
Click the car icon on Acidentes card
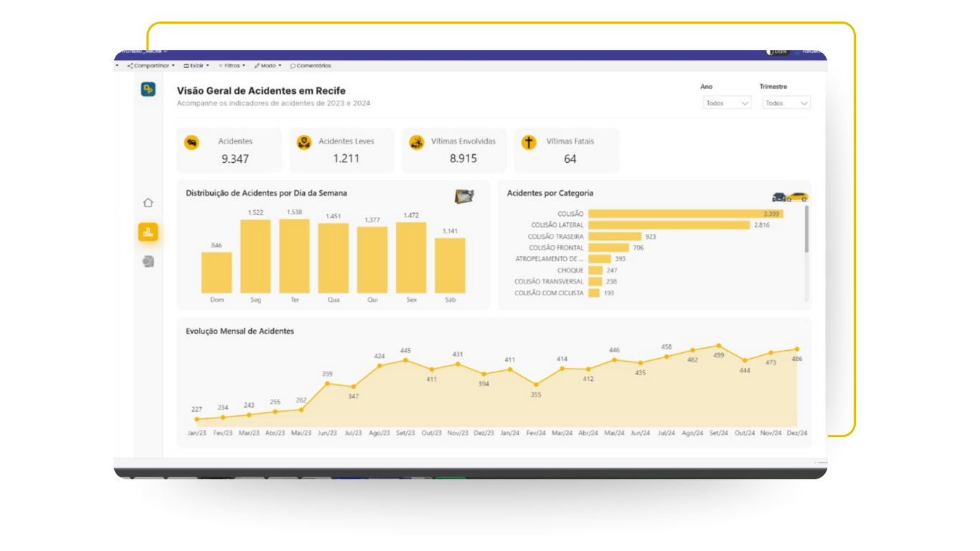click(192, 142)
